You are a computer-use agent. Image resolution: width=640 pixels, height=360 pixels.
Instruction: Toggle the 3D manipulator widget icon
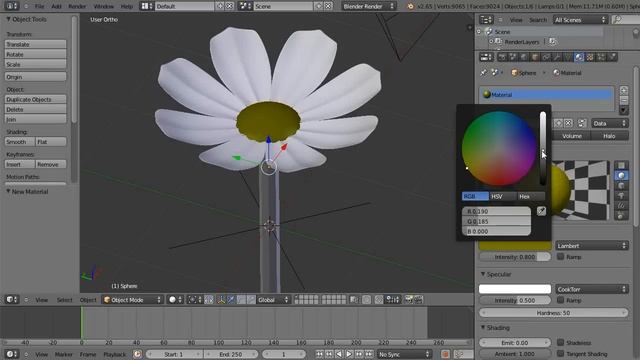click(x=221, y=300)
